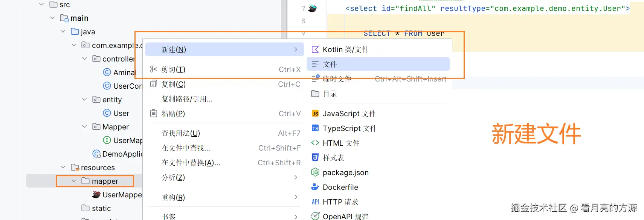Select package.json option
This screenshot has height=220, width=644.
click(x=378, y=172)
